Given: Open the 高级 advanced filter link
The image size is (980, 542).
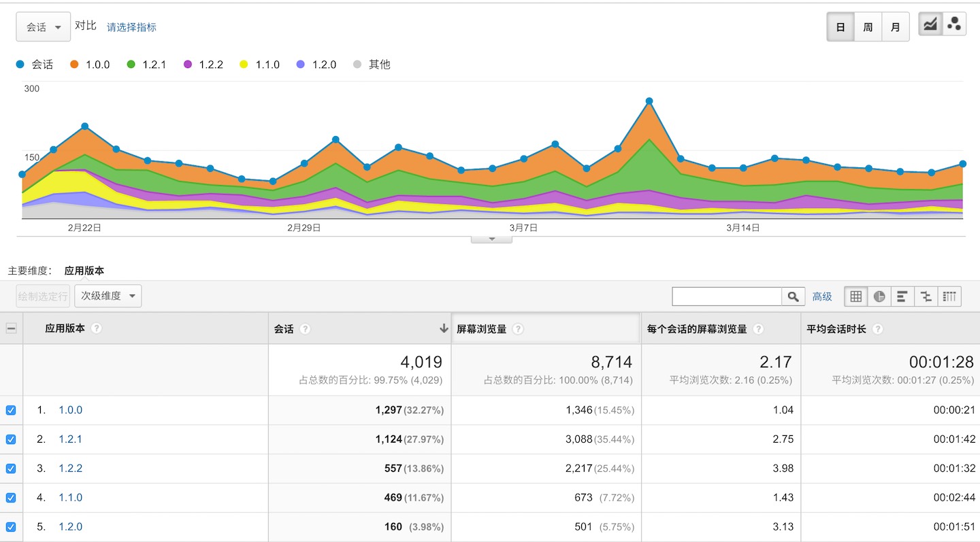Looking at the screenshot, I should point(822,297).
